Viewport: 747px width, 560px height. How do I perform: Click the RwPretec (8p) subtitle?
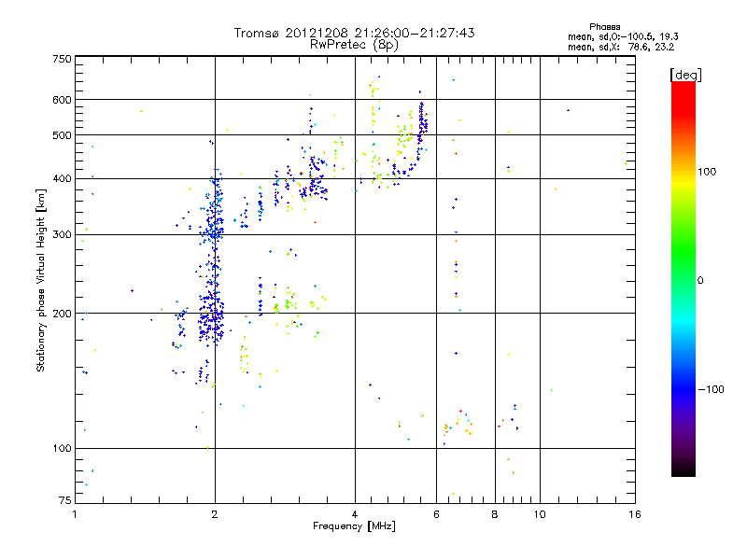354,45
